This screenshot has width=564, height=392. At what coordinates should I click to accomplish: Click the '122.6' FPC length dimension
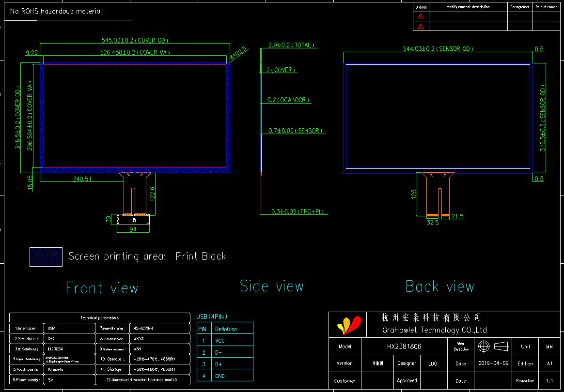[152, 194]
